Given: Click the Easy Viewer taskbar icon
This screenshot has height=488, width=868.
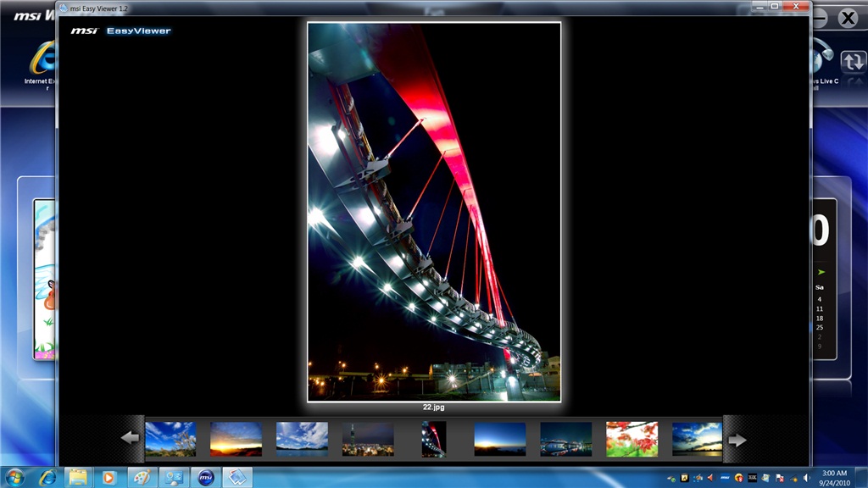Looking at the screenshot, I should (x=237, y=477).
